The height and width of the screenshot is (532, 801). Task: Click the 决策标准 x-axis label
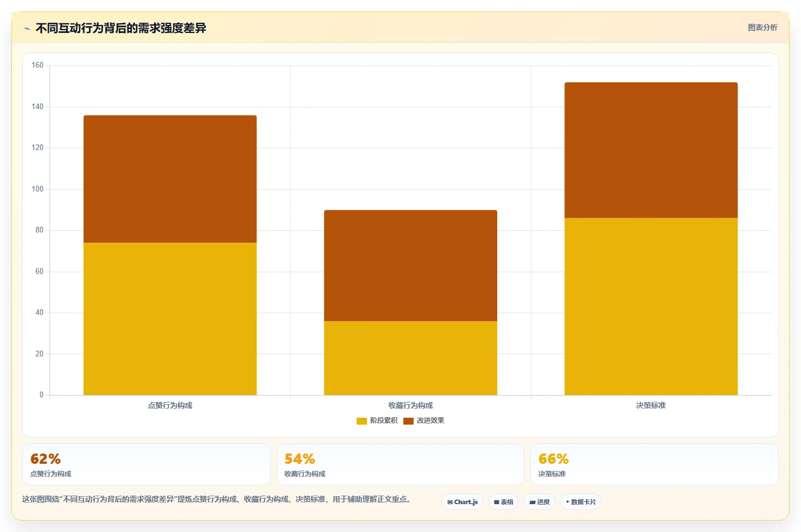(x=651, y=405)
